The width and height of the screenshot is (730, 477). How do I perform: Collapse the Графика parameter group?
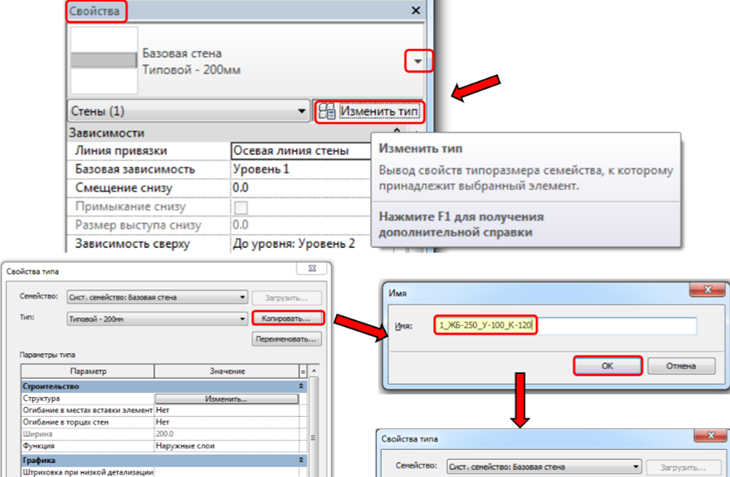click(x=301, y=460)
